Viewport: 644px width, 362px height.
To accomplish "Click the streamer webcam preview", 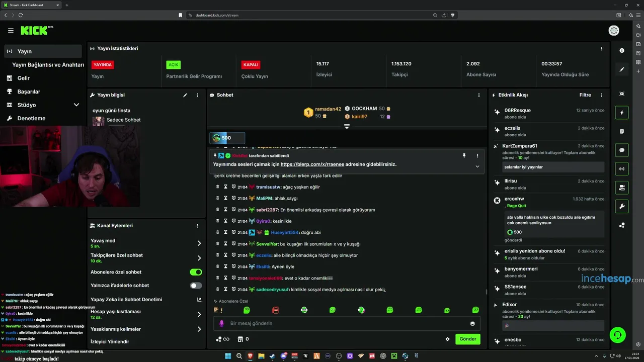I will [x=70, y=166].
